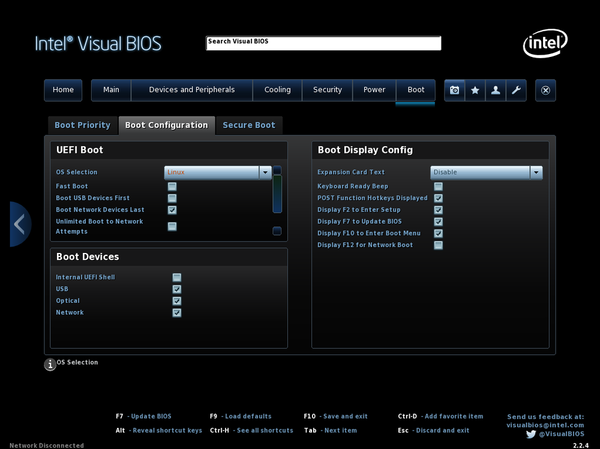Click the camera screenshot icon
This screenshot has height=449, width=600.
click(455, 90)
